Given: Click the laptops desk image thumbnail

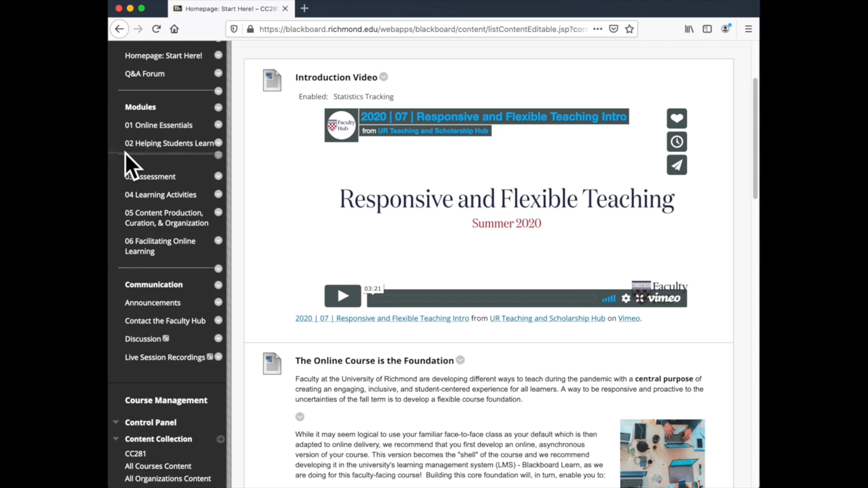Looking at the screenshot, I should point(663,454).
